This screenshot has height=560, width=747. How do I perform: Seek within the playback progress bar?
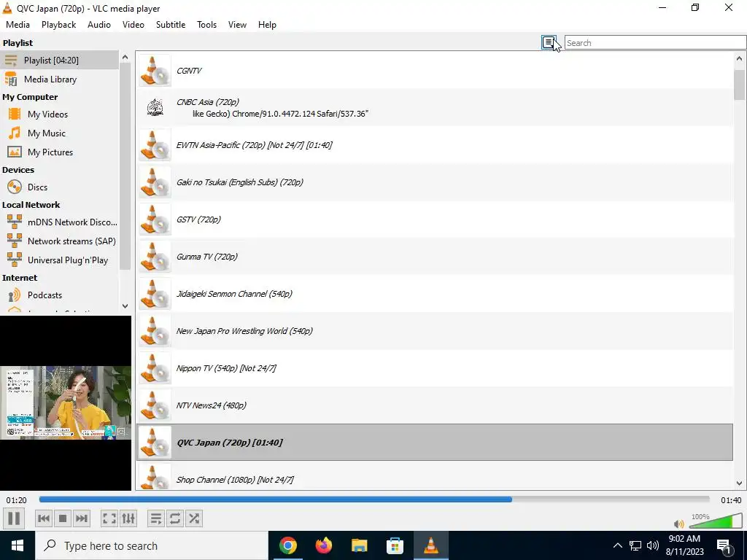click(x=374, y=499)
